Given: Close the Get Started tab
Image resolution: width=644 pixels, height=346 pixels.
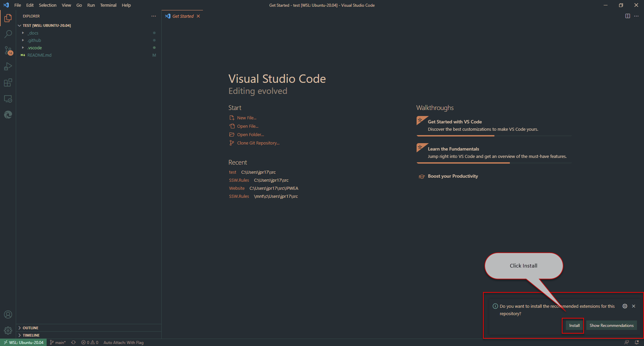Looking at the screenshot, I should [x=198, y=16].
